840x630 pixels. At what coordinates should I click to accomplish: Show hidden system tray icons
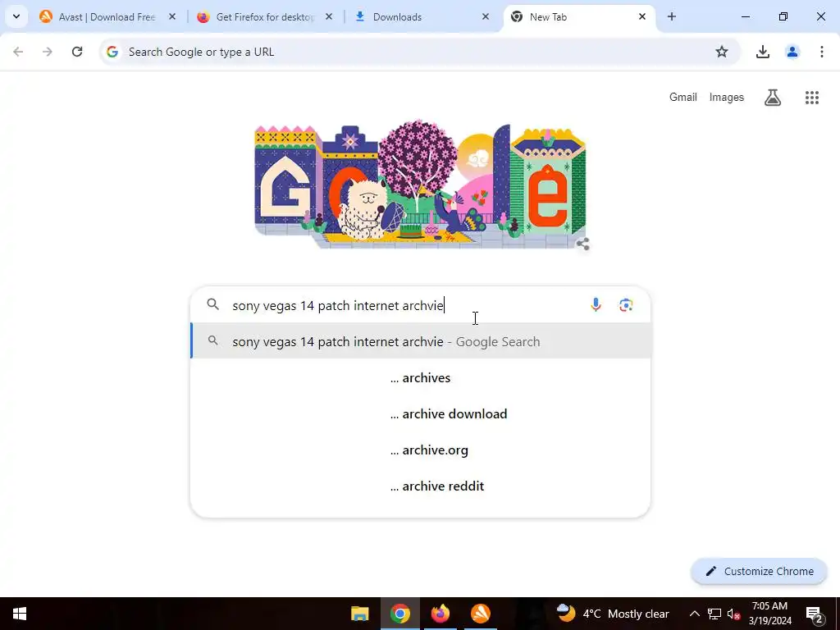tap(694, 614)
